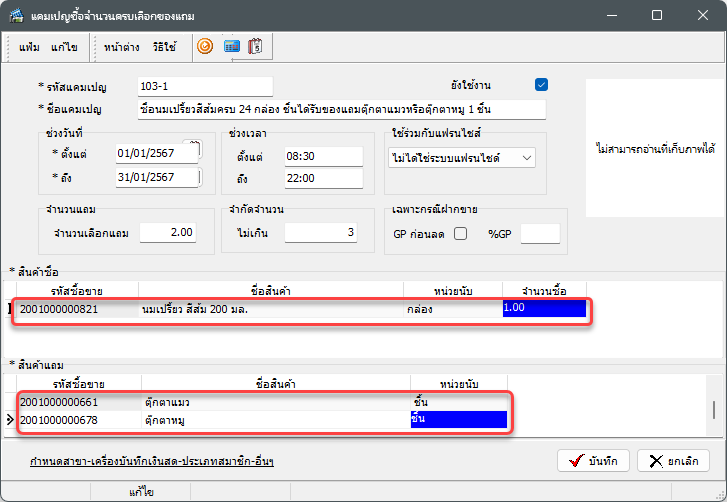The height and width of the screenshot is (502, 727).
Task: Open the หน้าต่าง menu
Action: coord(122,47)
